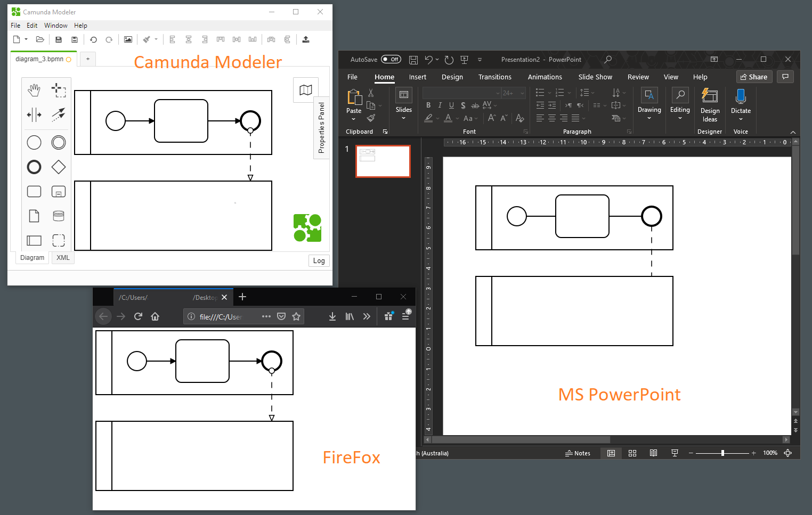Align elements left in Camunda toolbar
Viewport: 812px width, 515px height.
tap(172, 39)
